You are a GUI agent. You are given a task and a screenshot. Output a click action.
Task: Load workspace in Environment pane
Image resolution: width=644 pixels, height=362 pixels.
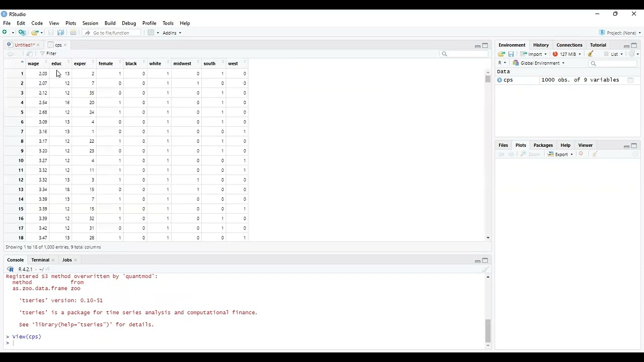[x=502, y=54]
